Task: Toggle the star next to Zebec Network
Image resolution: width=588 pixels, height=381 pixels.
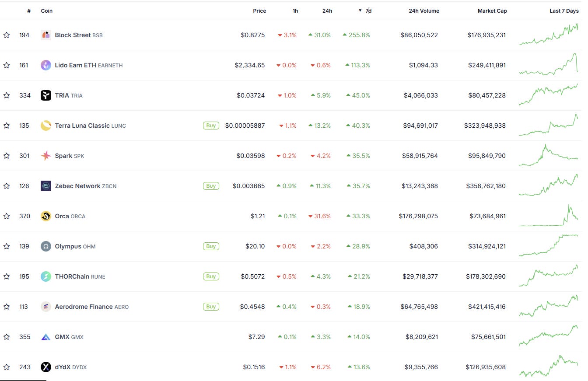Action: tap(7, 186)
